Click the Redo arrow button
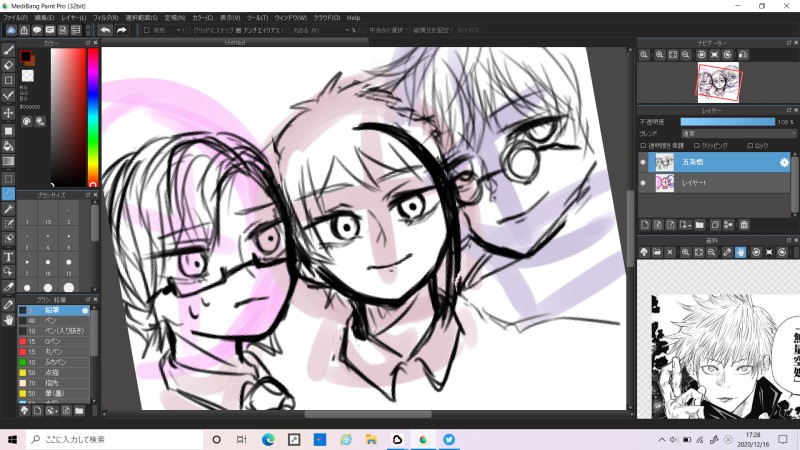The width and height of the screenshot is (800, 450). coord(121,30)
